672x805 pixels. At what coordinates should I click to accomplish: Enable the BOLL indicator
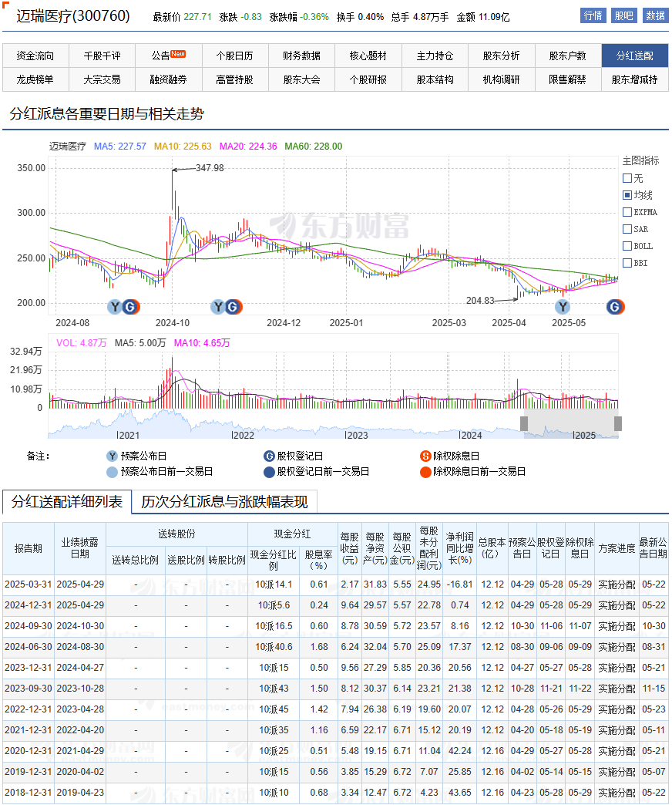[x=627, y=246]
